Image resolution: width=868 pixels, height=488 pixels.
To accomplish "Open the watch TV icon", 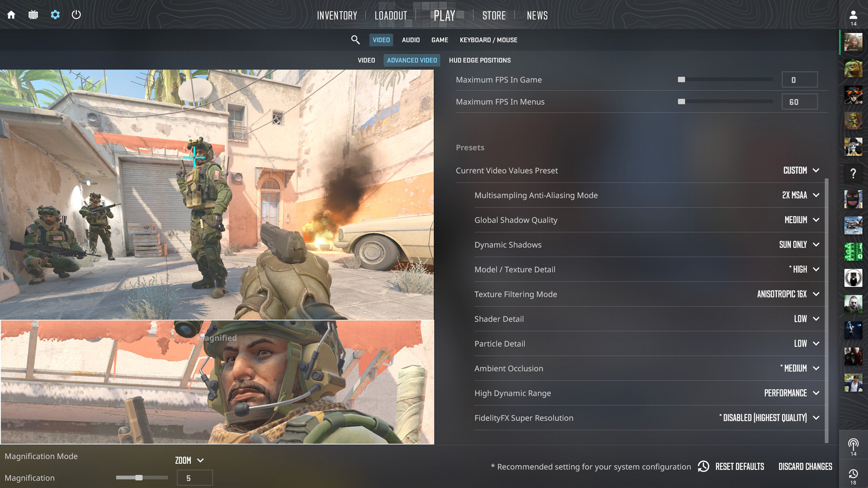I will point(33,15).
